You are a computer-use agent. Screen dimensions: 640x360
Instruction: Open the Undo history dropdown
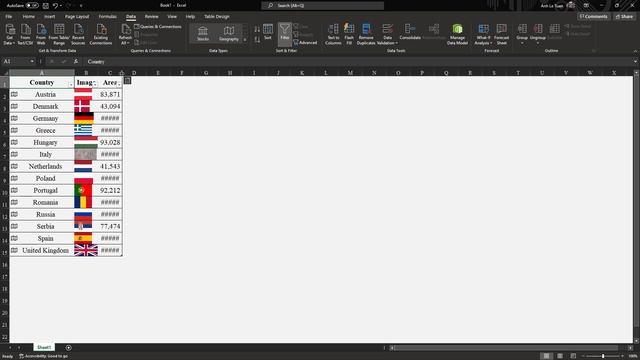[x=61, y=6]
